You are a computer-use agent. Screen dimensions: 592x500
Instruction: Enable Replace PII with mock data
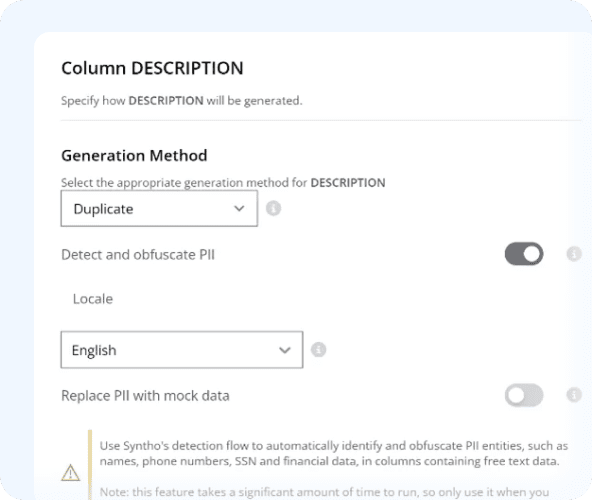(x=524, y=395)
